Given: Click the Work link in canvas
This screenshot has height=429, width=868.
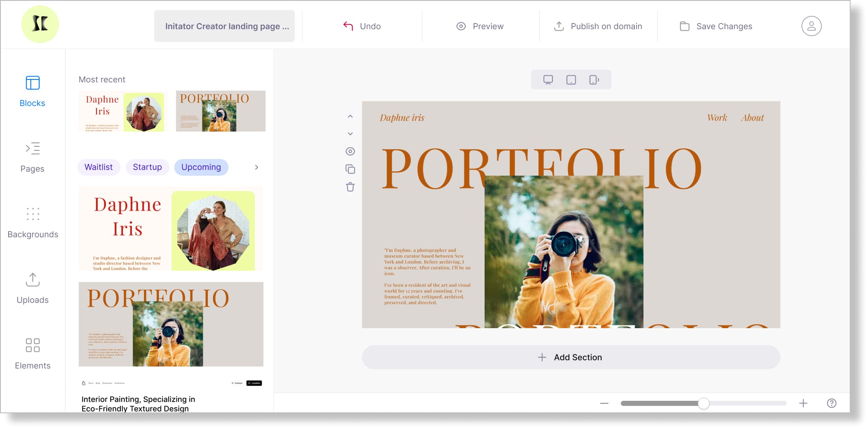Looking at the screenshot, I should (x=717, y=118).
